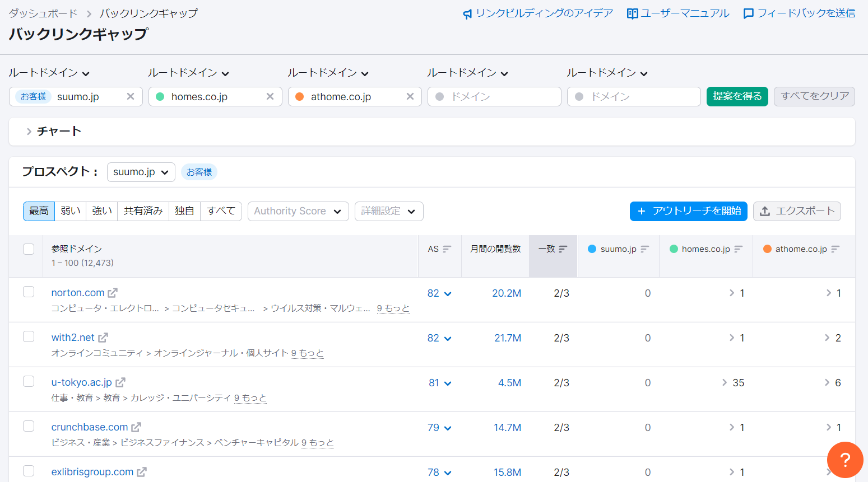
Task: Clear athome.co.jp domain with X icon
Action: (410, 96)
